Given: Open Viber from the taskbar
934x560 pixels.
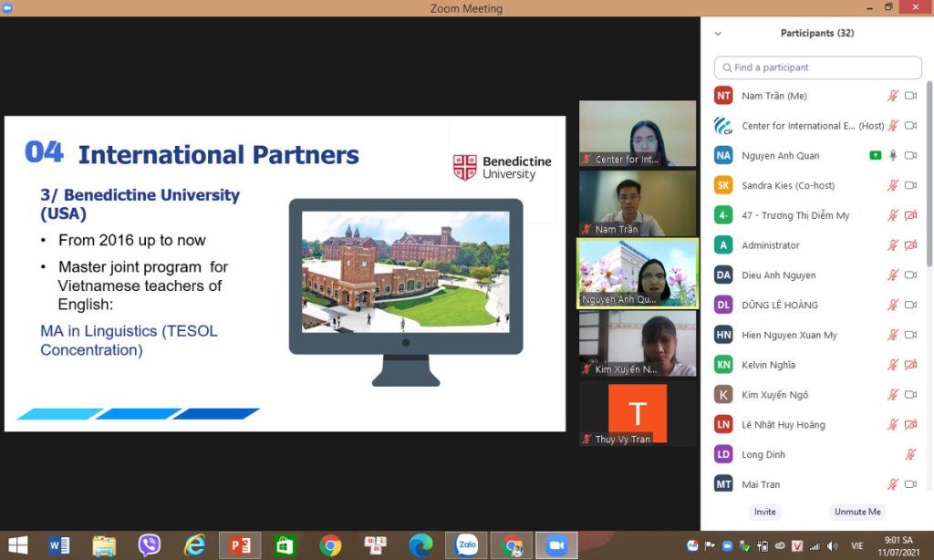Looking at the screenshot, I should [149, 545].
